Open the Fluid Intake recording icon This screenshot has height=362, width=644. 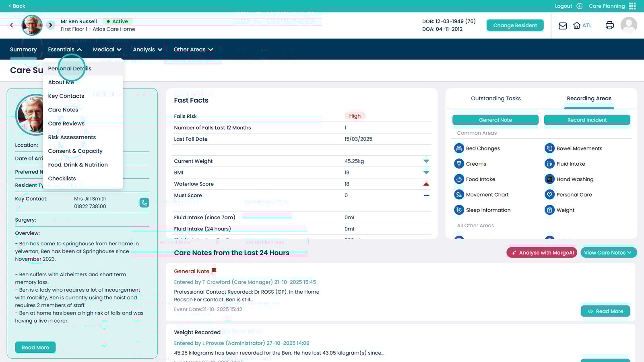549,164
